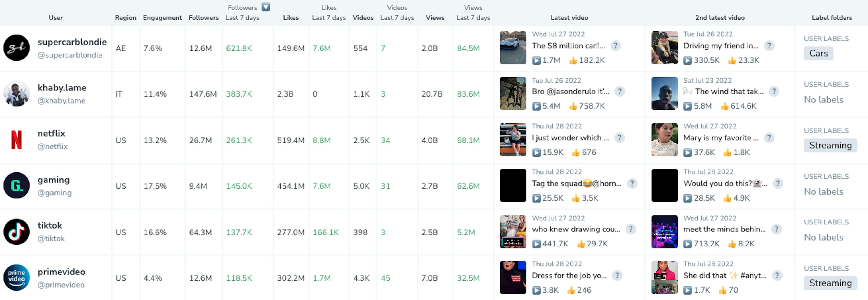Click play-count icon next to 1.7M views
The width and height of the screenshot is (868, 300).
pyautogui.click(x=536, y=60)
